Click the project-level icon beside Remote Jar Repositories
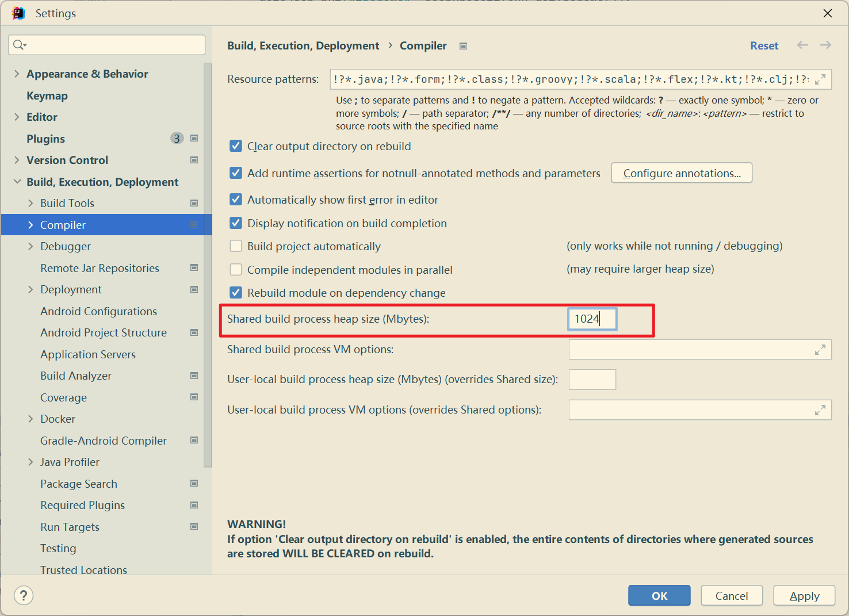 [194, 267]
